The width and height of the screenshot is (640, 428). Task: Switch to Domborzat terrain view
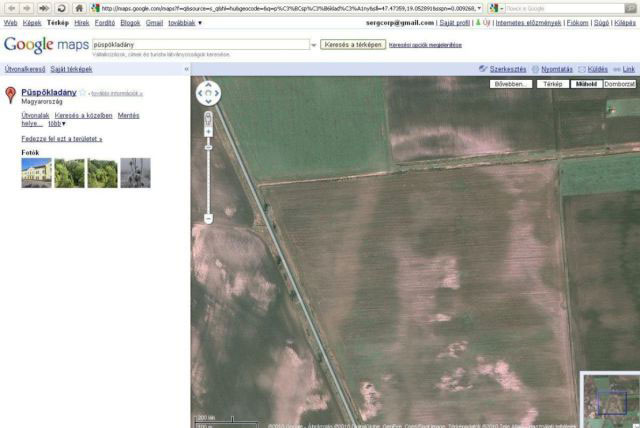click(x=619, y=84)
